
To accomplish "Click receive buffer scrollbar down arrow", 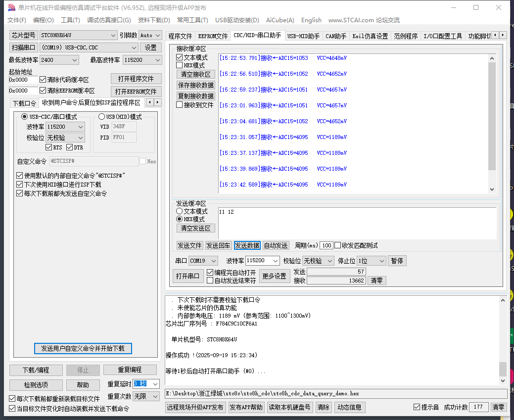I will (x=491, y=189).
